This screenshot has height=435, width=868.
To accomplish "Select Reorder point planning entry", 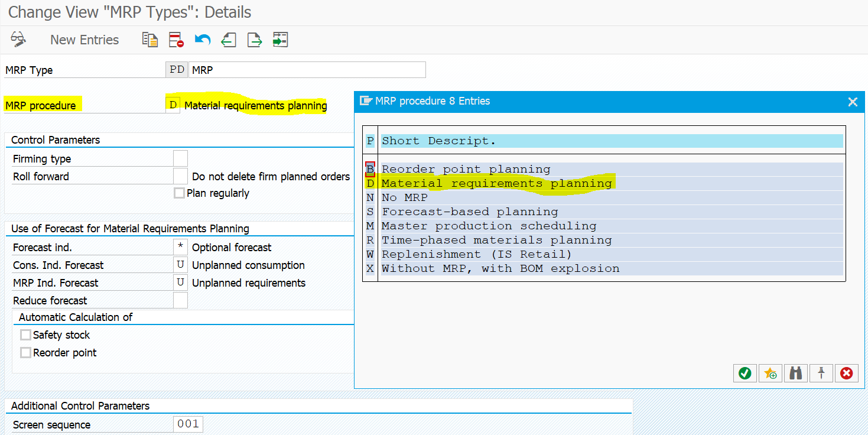I will (x=466, y=169).
